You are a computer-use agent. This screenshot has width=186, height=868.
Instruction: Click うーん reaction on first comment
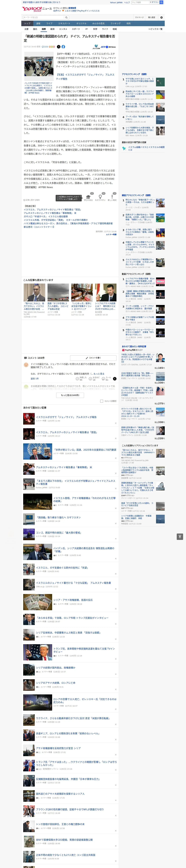[106, 379]
